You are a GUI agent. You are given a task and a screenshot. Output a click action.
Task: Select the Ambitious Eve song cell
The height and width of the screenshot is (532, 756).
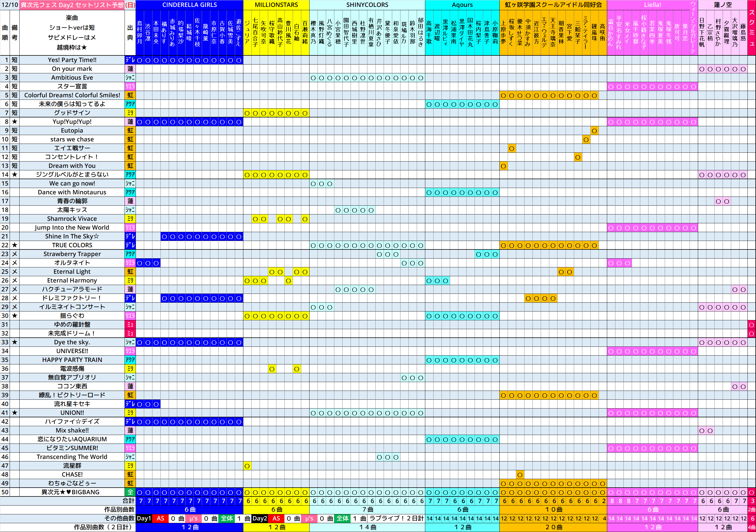click(72, 78)
